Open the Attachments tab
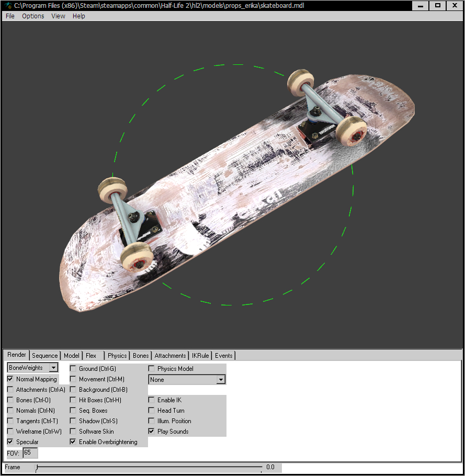The height and width of the screenshot is (476, 465). pos(170,356)
